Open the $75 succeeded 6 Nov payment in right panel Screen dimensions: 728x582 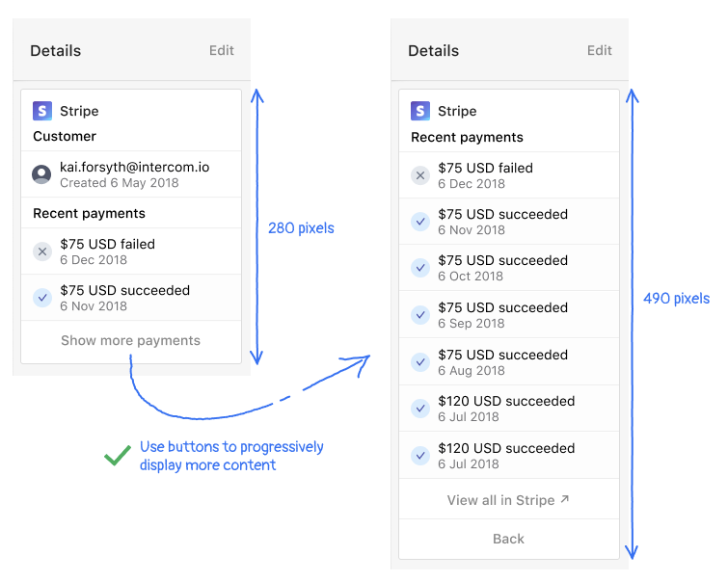tap(508, 222)
